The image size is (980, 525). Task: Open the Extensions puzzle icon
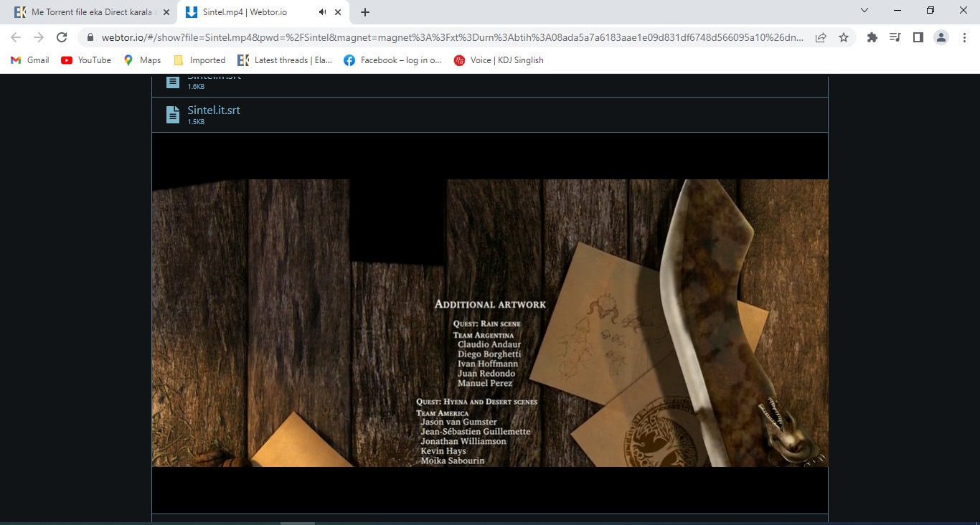click(872, 37)
